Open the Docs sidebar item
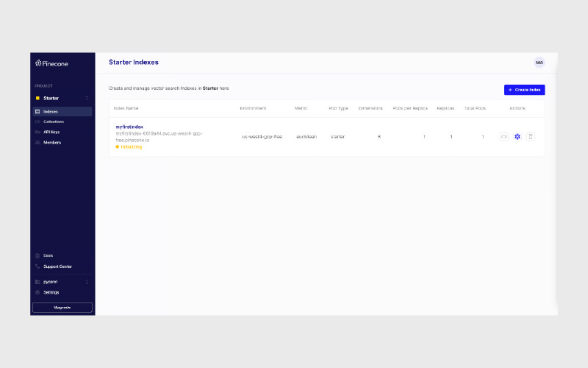 [x=44, y=255]
